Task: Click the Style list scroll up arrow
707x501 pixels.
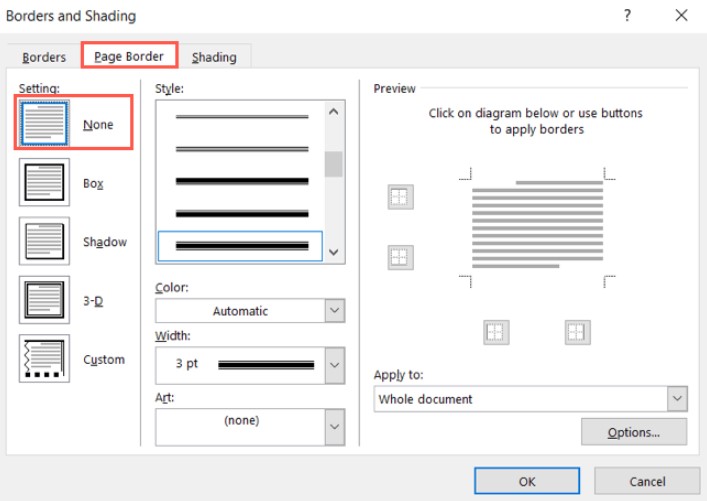Action: click(x=334, y=112)
